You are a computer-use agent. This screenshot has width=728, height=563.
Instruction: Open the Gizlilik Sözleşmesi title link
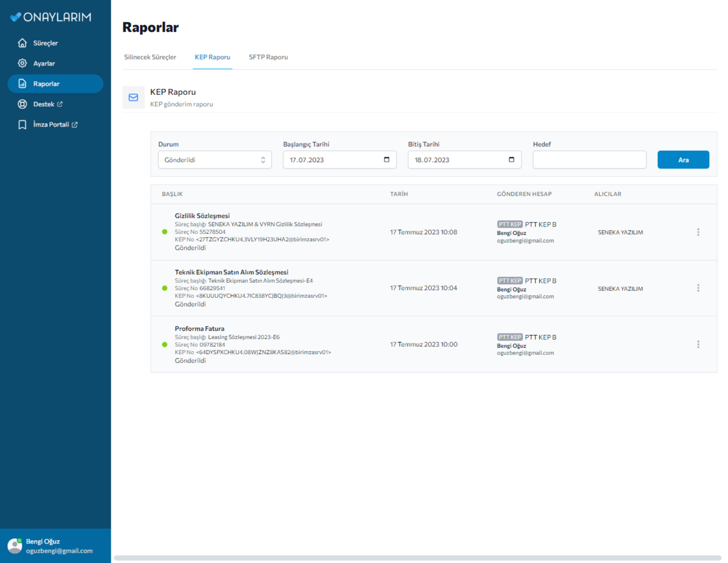tap(202, 216)
